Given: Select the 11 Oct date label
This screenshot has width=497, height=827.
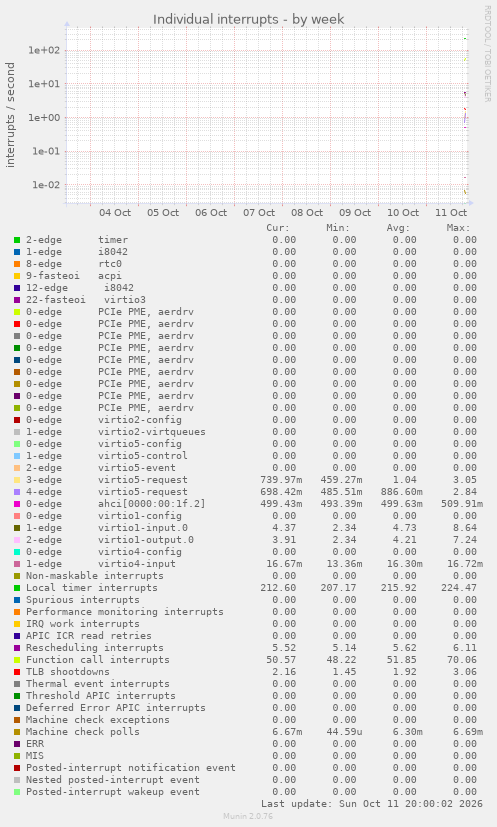Looking at the screenshot, I should click(x=451, y=213).
